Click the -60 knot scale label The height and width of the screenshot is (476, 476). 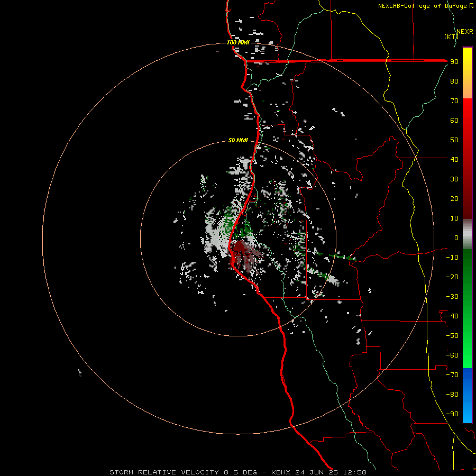point(452,355)
